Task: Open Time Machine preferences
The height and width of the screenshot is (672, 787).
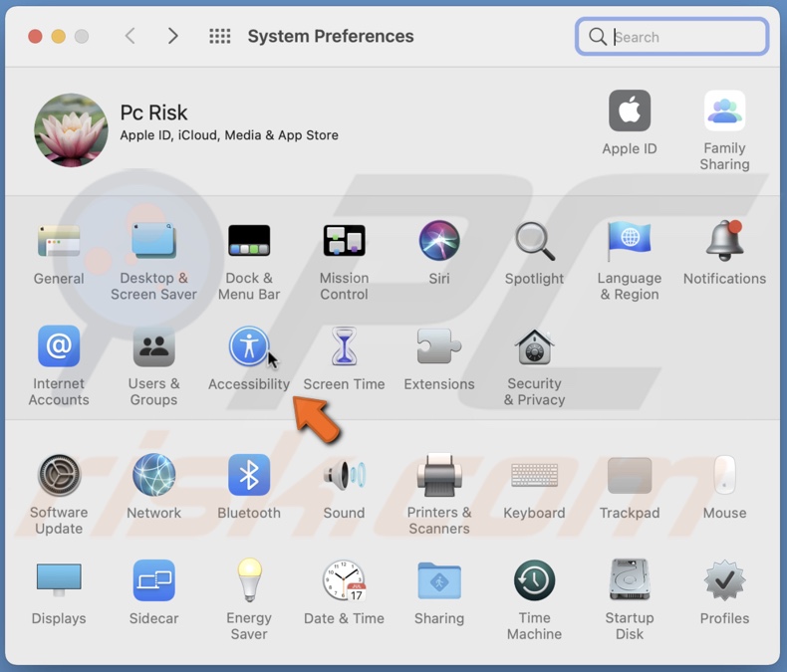Action: [x=534, y=581]
